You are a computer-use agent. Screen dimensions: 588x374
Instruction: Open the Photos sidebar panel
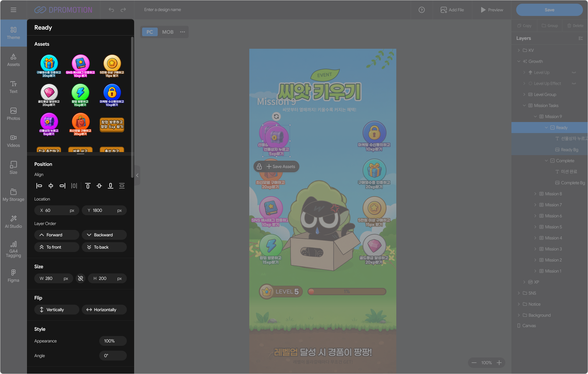pos(13,114)
